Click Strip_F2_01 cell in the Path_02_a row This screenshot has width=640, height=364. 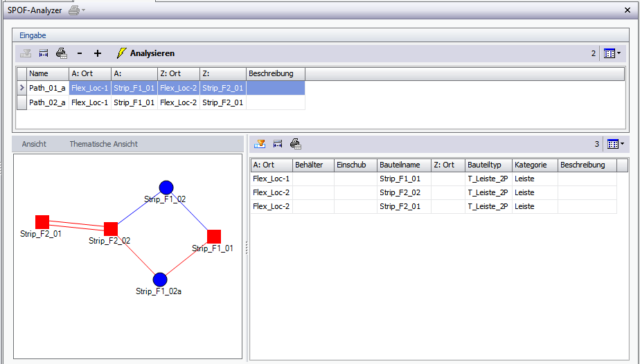pos(223,102)
